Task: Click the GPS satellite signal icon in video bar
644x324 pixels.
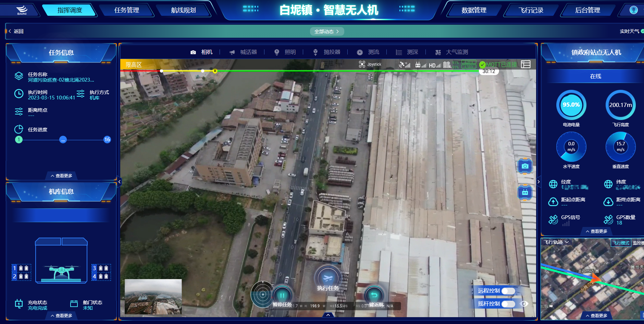Action: coord(404,64)
